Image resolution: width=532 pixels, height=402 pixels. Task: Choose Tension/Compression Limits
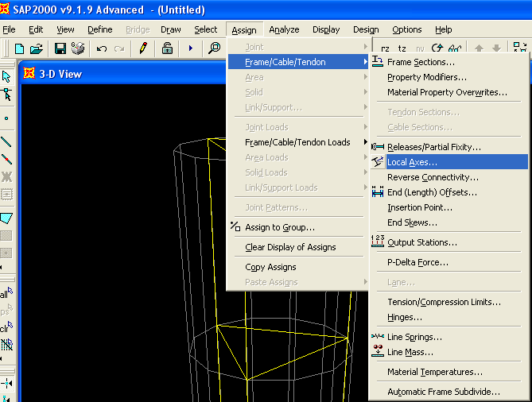[x=449, y=302]
